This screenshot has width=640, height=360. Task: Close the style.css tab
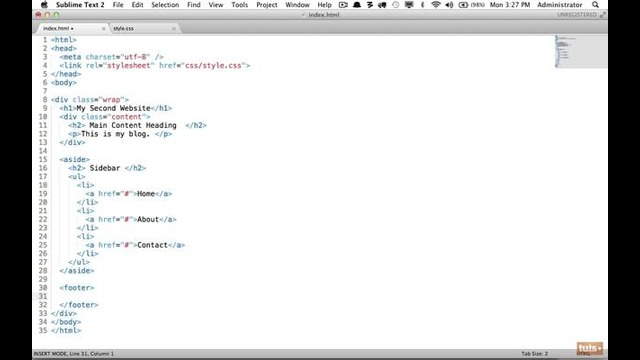pyautogui.click(x=173, y=29)
